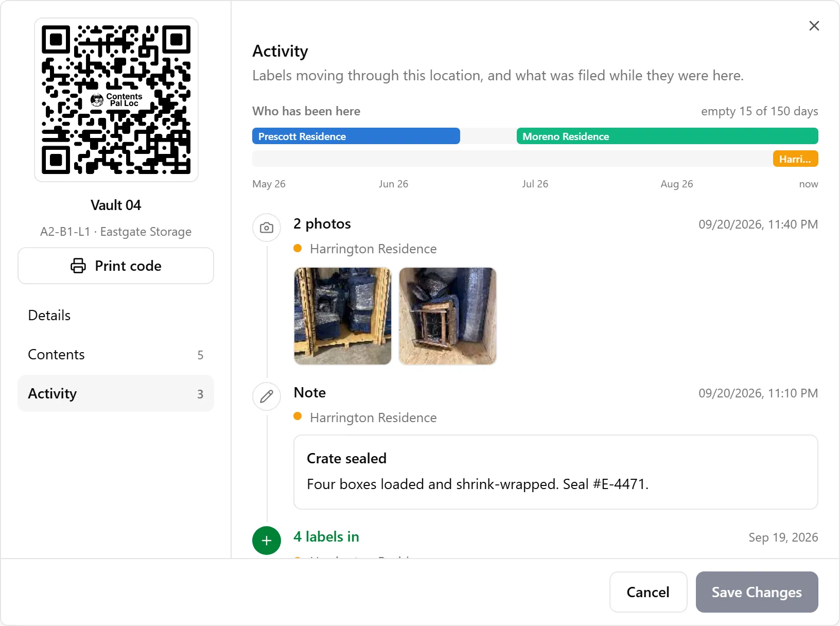The image size is (840, 626).
Task: Click the 09/20/2026, 11:40 PM timestamp
Action: click(758, 224)
